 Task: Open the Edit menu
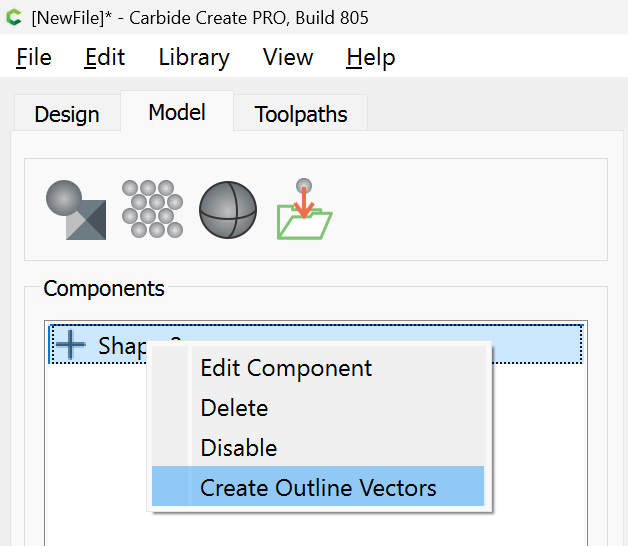click(x=105, y=57)
